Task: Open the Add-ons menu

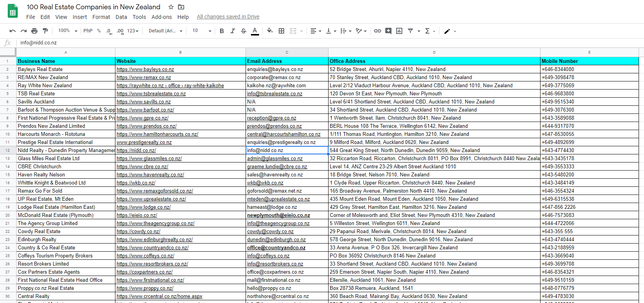Action: [161, 17]
